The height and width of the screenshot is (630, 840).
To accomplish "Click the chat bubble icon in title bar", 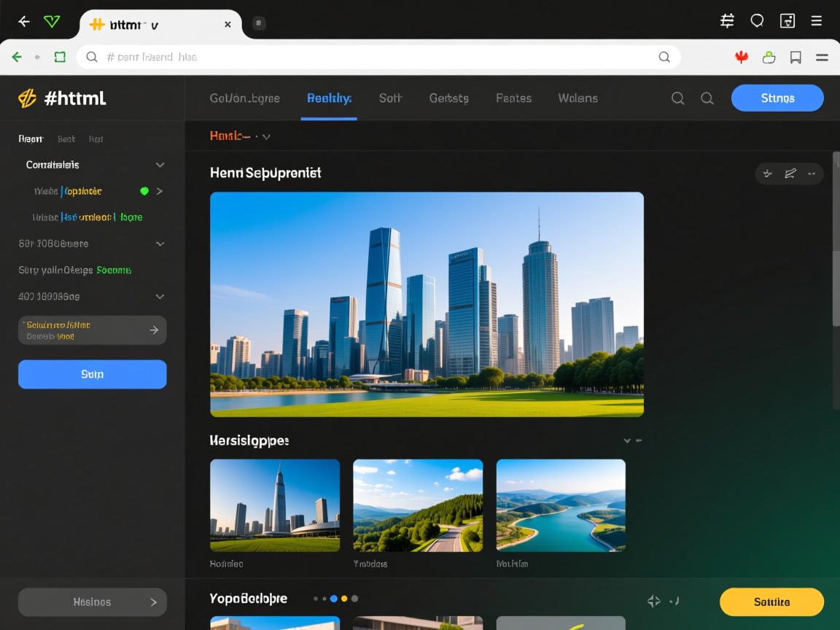I will pos(757,21).
